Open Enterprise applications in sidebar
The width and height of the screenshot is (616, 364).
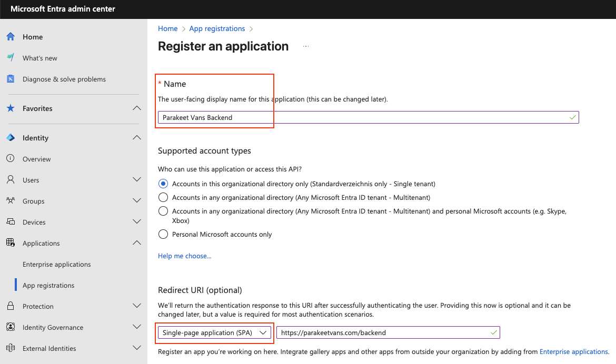click(x=56, y=264)
